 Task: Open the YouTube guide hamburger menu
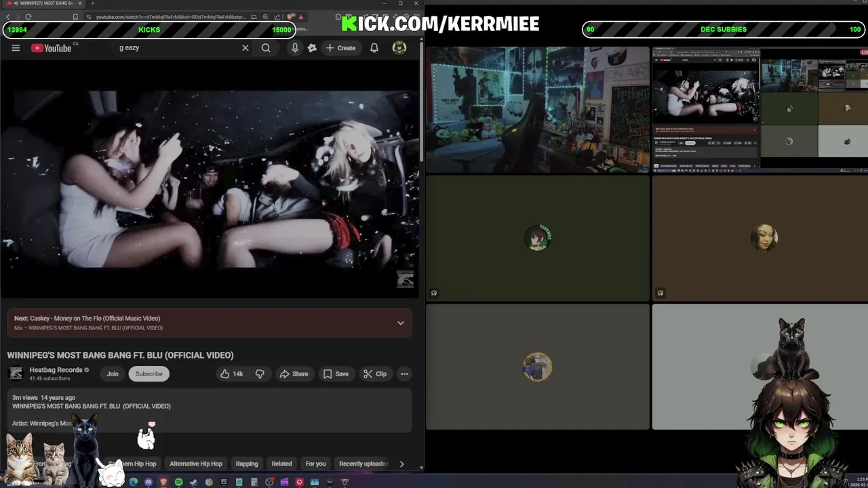[16, 48]
